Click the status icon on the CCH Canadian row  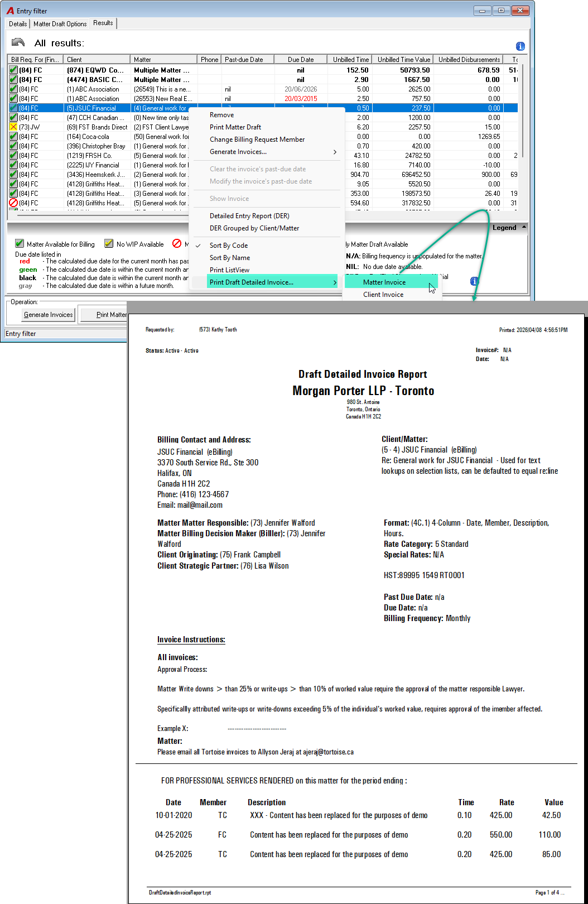point(13,118)
